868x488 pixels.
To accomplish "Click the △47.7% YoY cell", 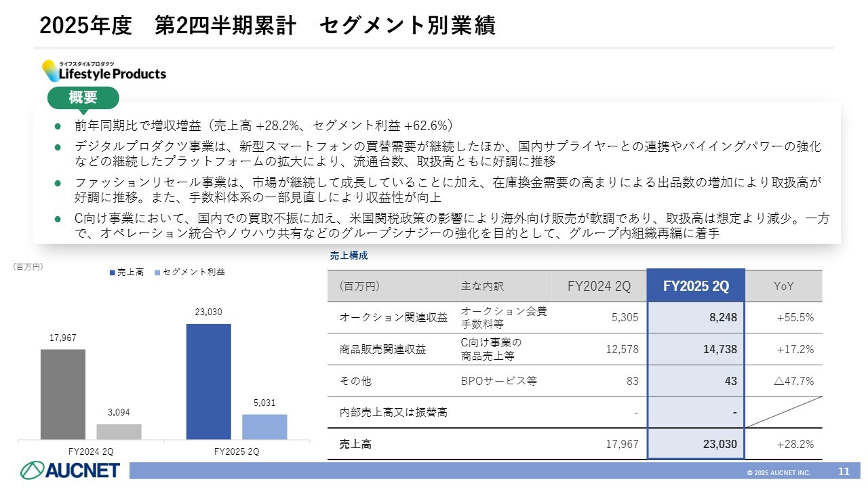I will click(793, 381).
